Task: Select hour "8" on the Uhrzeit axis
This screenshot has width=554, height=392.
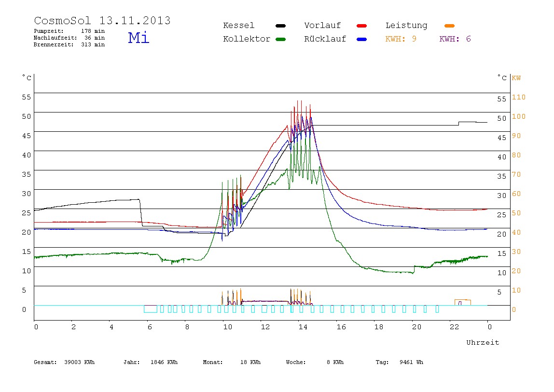Action: (x=187, y=327)
